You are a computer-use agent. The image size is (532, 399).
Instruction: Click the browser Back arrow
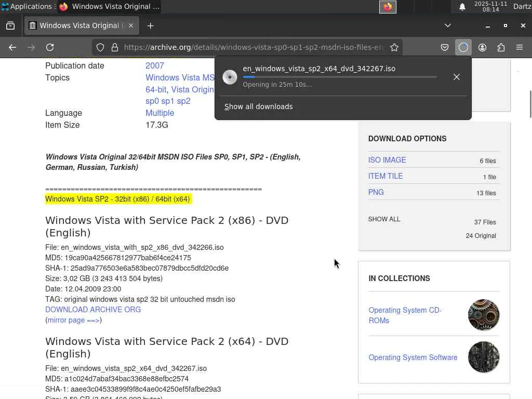(12, 47)
